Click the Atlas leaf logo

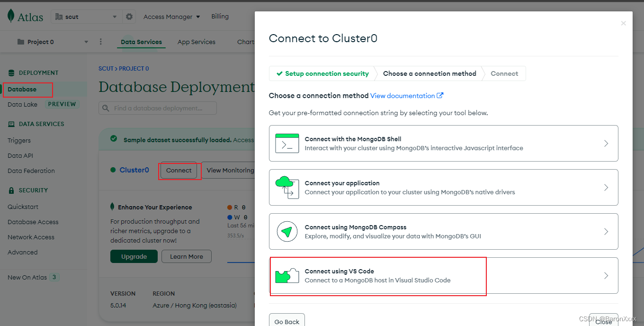pos(10,16)
